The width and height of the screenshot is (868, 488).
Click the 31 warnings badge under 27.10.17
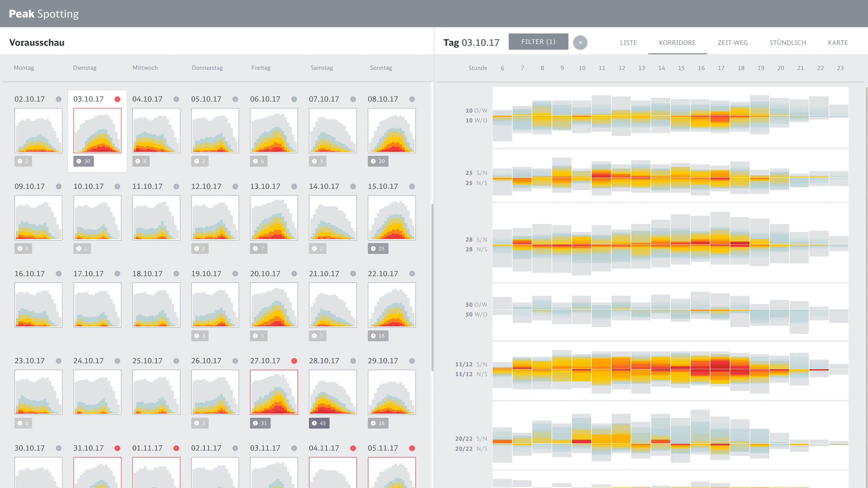click(260, 423)
